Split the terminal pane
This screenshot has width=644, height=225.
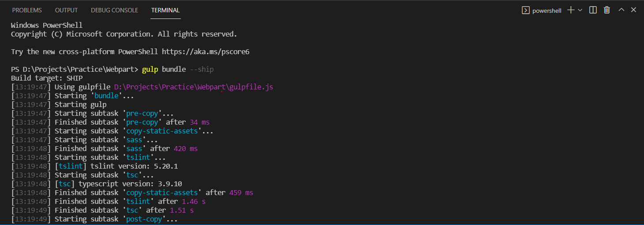coord(593,10)
